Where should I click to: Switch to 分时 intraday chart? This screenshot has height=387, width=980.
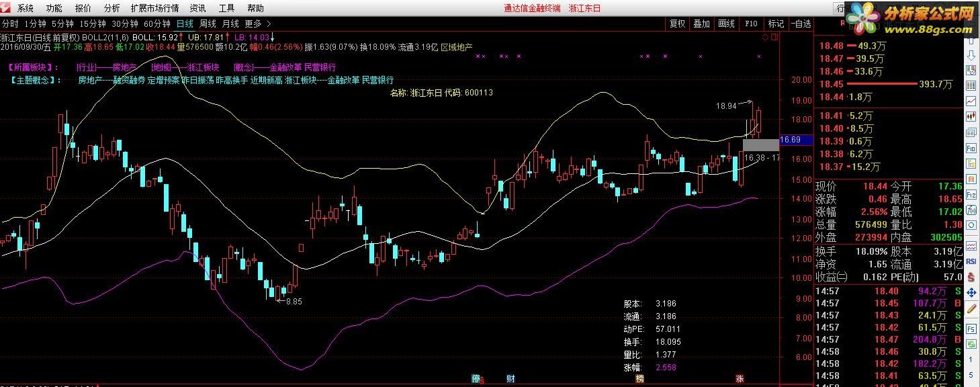(x=10, y=24)
